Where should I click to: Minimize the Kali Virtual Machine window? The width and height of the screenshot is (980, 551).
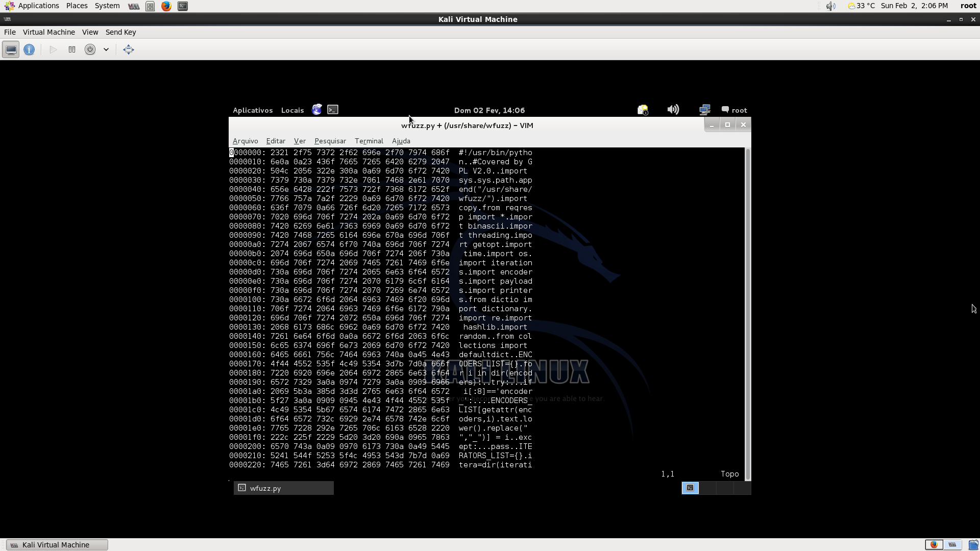pyautogui.click(x=949, y=19)
